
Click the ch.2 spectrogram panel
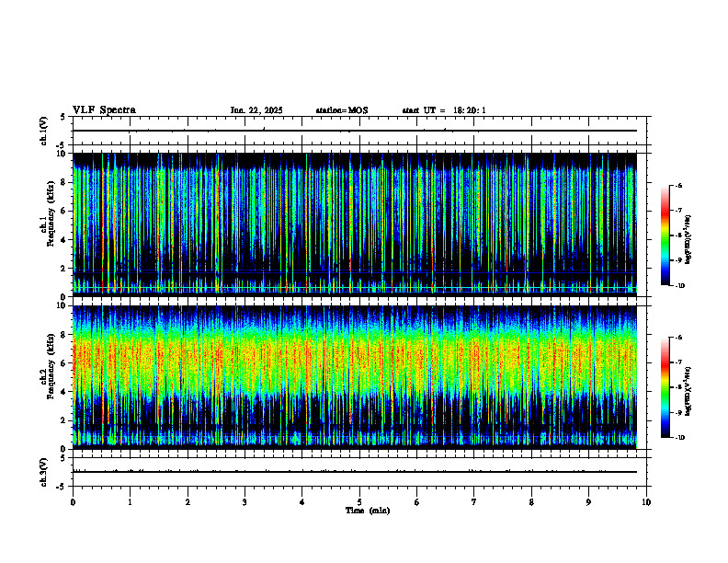355,377
